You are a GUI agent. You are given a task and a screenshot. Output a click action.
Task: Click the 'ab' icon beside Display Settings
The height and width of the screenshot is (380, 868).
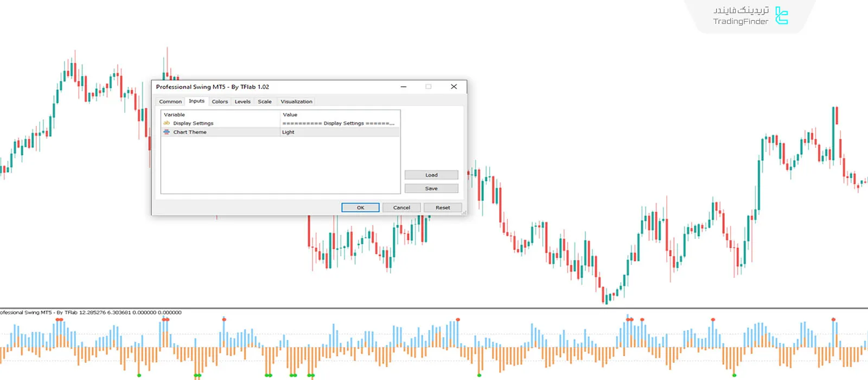tap(167, 123)
